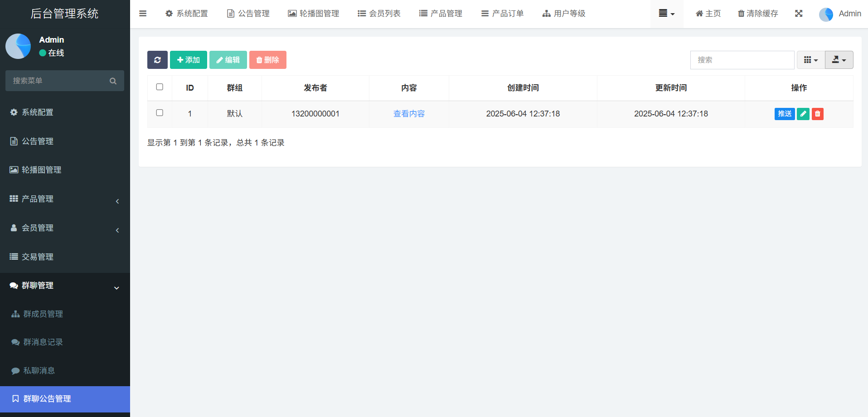
Task: Click ID column header
Action: click(190, 88)
